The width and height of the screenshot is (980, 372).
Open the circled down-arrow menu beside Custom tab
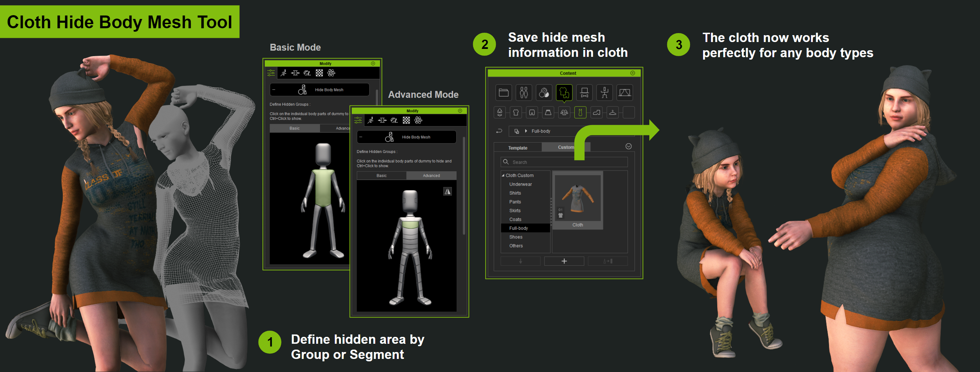click(629, 147)
